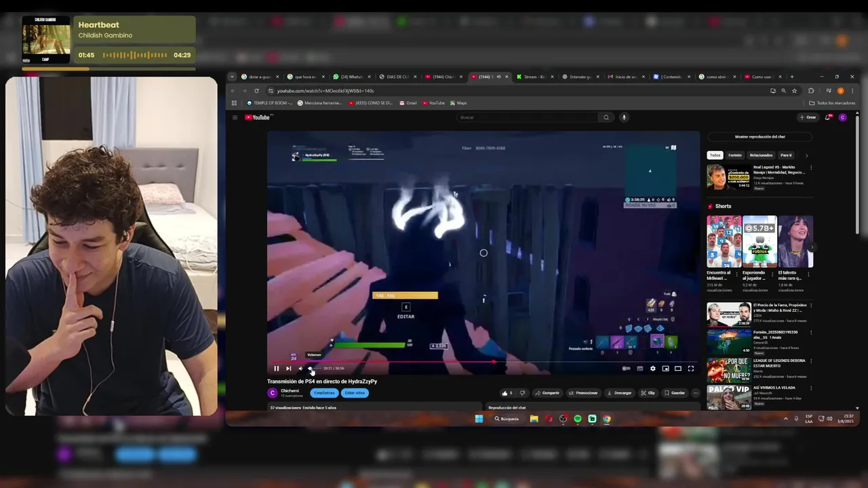Click the Descargar download button

(x=619, y=393)
